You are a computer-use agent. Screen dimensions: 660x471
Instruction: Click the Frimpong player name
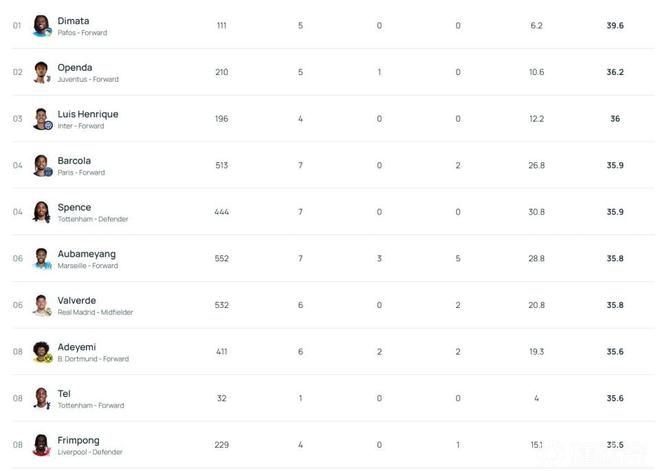pos(79,440)
